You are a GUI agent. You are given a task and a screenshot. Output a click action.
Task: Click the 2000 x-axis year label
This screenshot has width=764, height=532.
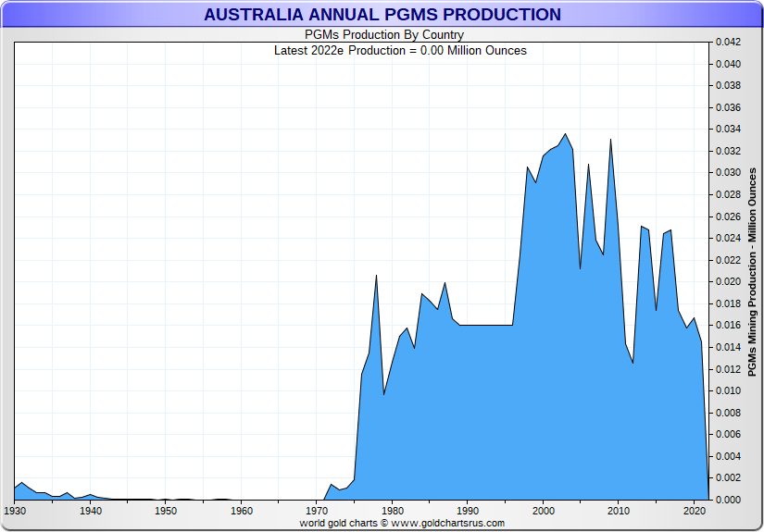pyautogui.click(x=543, y=511)
